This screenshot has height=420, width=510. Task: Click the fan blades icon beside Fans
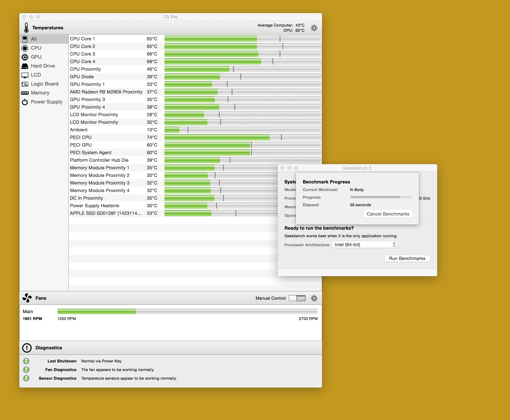[27, 298]
